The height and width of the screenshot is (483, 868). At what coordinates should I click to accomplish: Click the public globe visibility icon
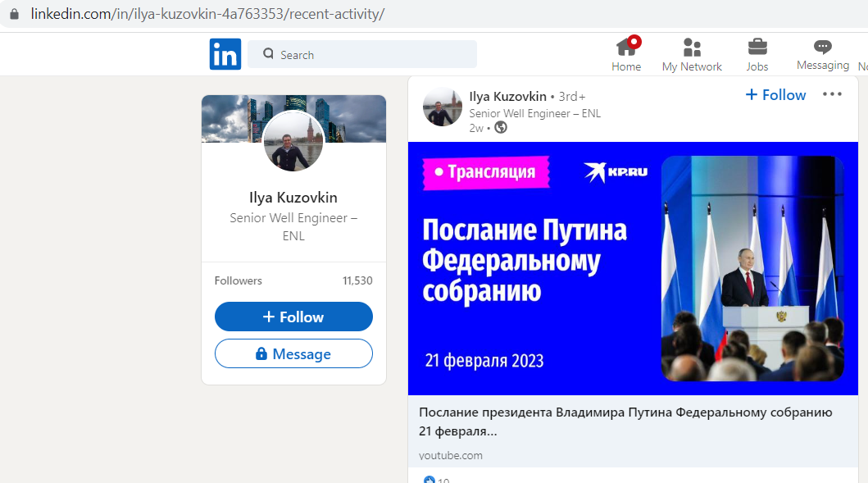[x=501, y=128]
